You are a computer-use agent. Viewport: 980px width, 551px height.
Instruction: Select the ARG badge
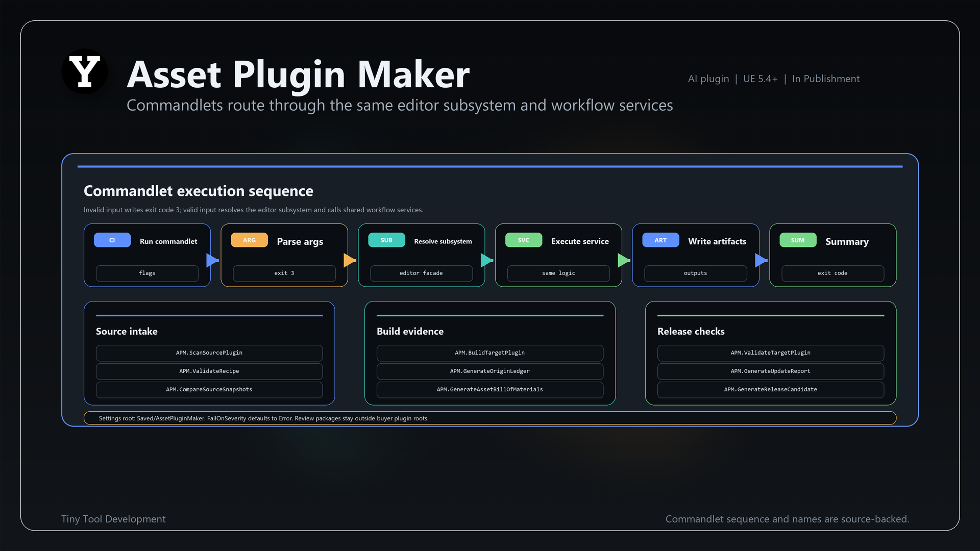coord(249,240)
